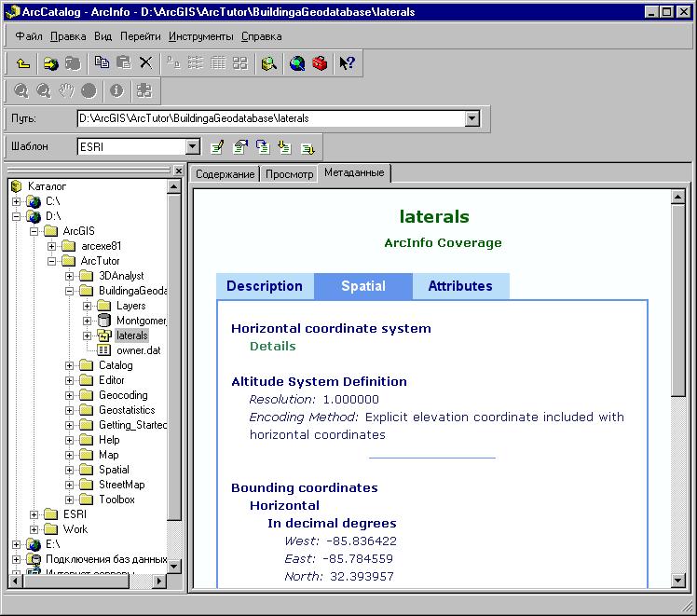Click the Create Thumbnail icon
697x616 pixels.
(144, 90)
